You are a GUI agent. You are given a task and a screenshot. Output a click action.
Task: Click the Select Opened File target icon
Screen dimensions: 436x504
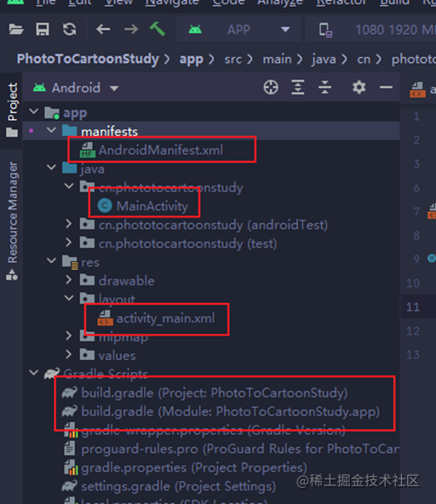tap(271, 88)
